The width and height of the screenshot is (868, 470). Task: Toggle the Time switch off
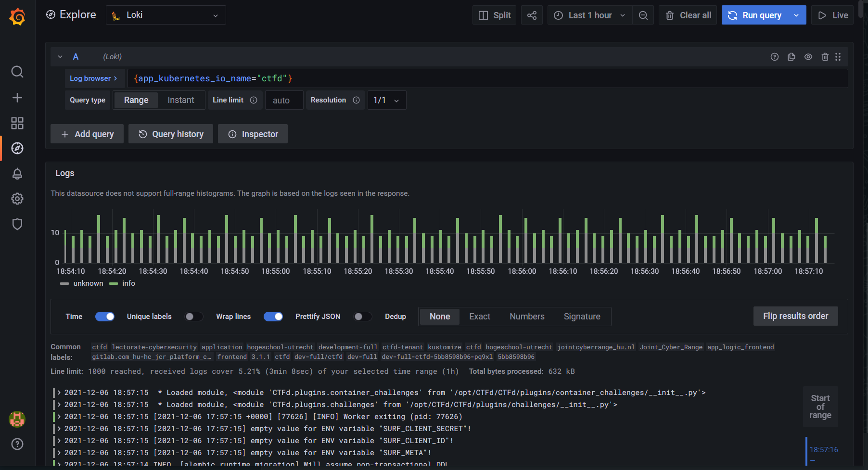(x=105, y=317)
